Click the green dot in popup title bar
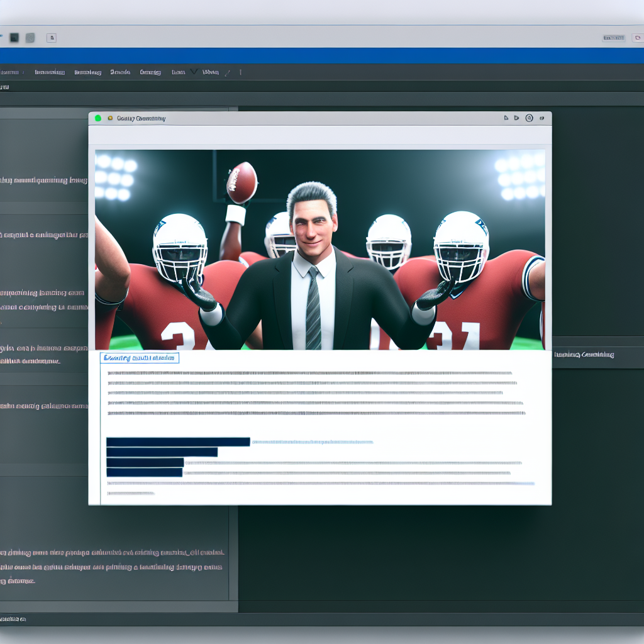Screen dimensions: 644x644 click(x=98, y=118)
